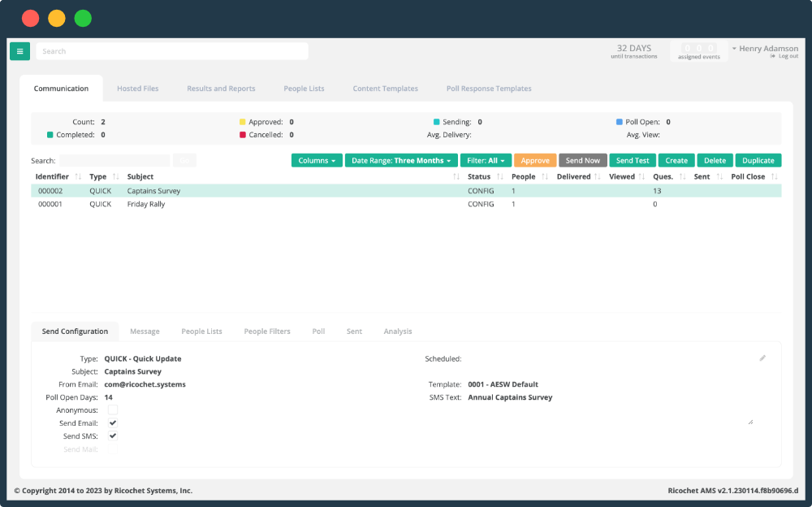
Task: Select the Sent sub-tab
Action: [354, 331]
